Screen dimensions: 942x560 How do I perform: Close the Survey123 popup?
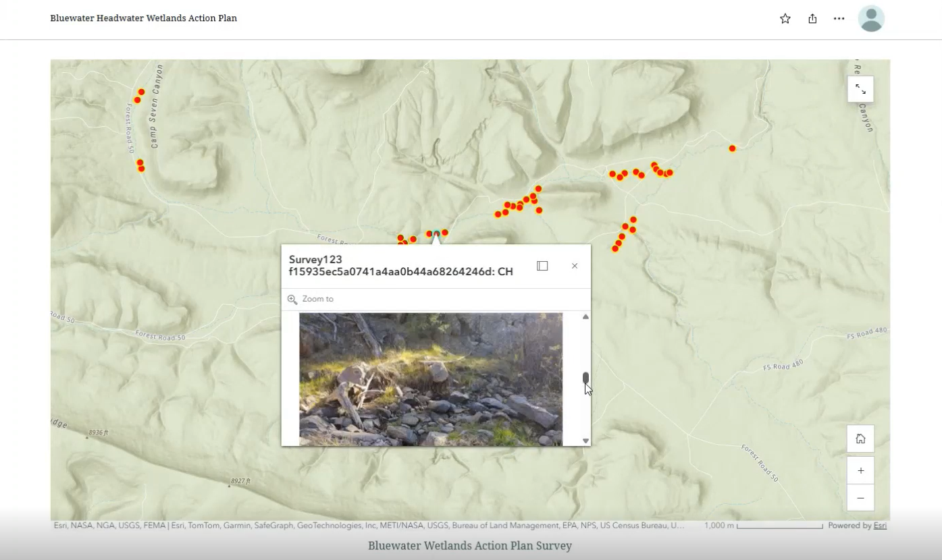pos(574,265)
